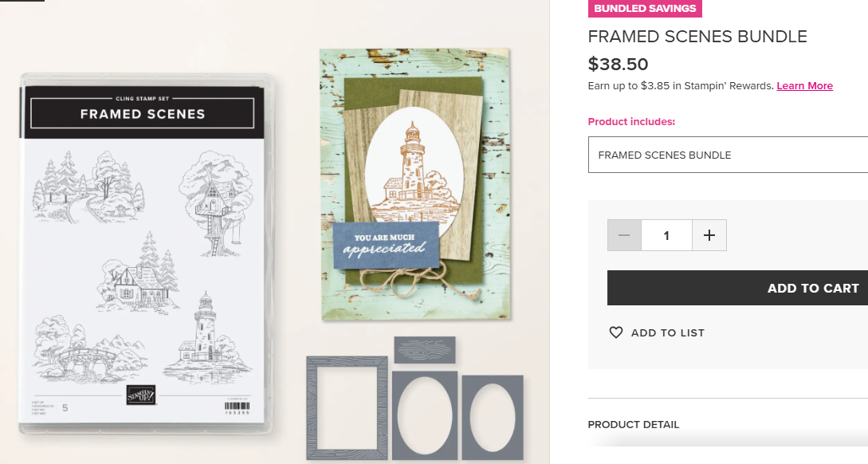Click the smaller oval frame die on the right

(492, 417)
